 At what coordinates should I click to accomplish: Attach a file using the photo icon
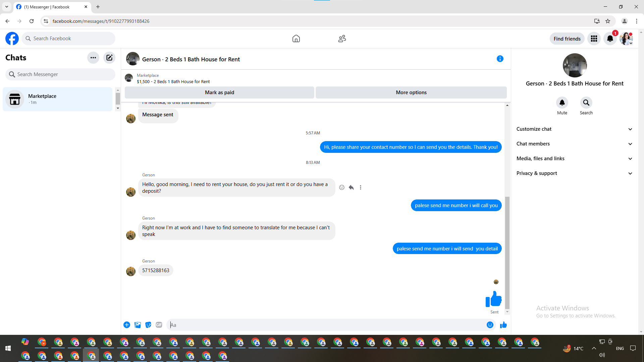[x=138, y=325]
